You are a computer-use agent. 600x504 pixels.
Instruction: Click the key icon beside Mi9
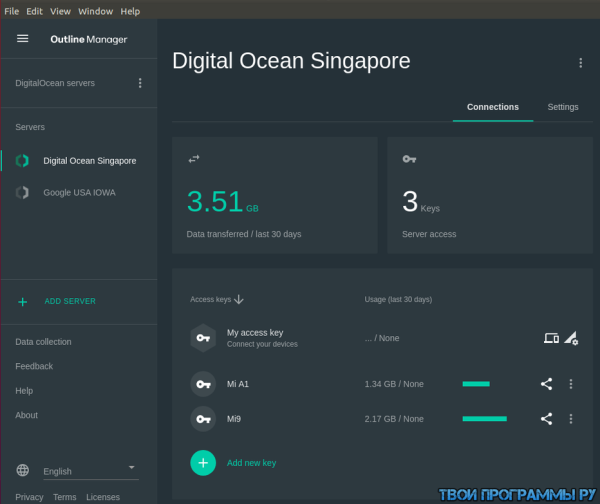coord(203,419)
